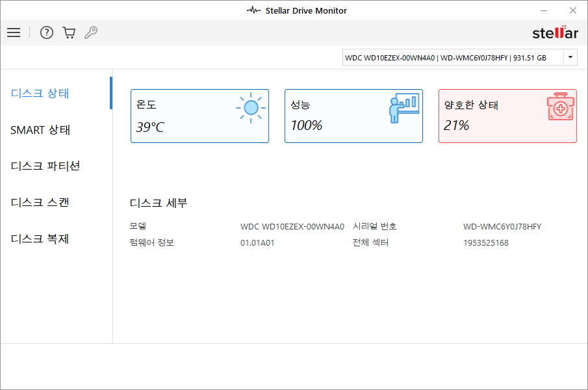
Task: Switch to the SMART 상태 tab
Action: (40, 130)
